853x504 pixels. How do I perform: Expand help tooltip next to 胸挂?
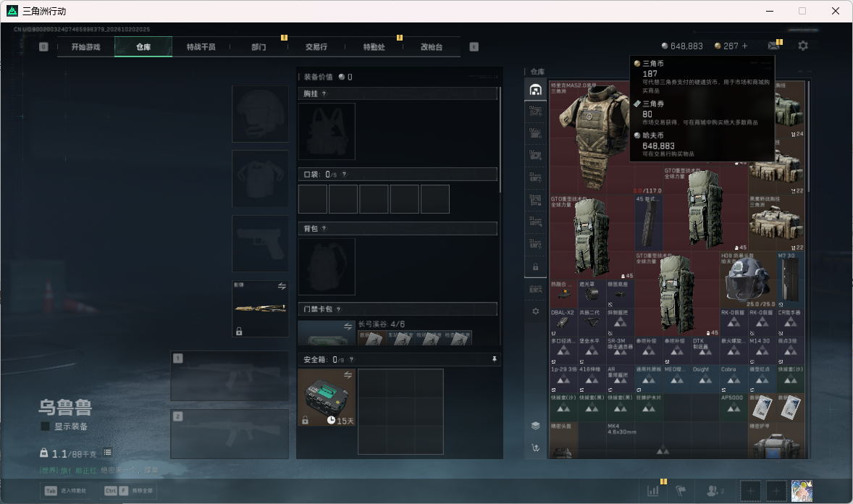click(x=324, y=93)
